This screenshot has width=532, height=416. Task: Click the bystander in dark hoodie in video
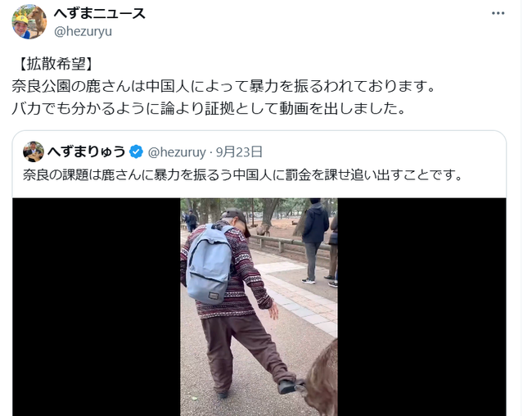(x=314, y=241)
